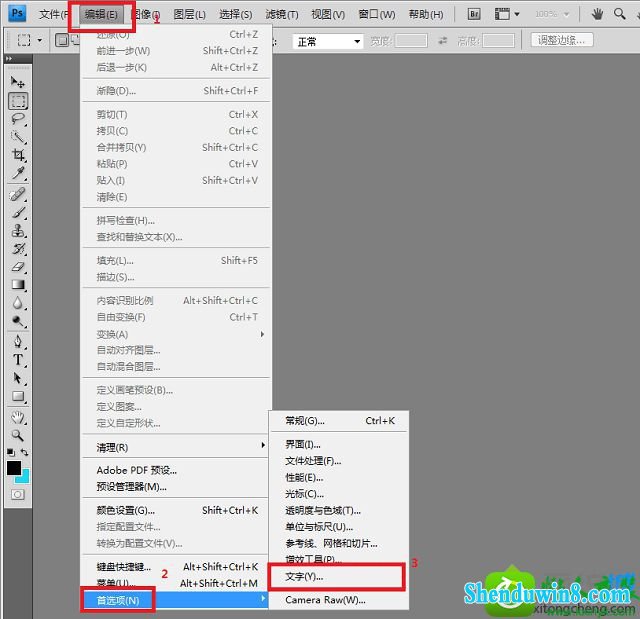The image size is (640, 619).
Task: Click the black foreground color swatch
Action: (14, 468)
